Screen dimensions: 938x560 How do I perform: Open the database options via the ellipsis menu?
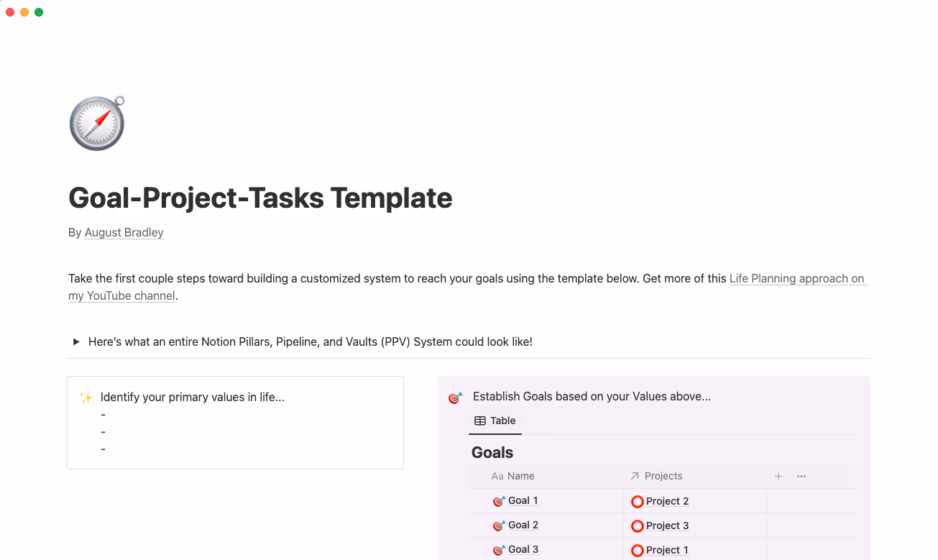click(801, 476)
